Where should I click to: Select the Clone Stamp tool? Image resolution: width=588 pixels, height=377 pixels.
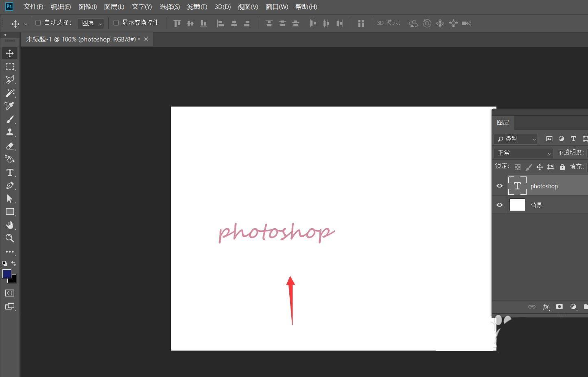coord(10,133)
